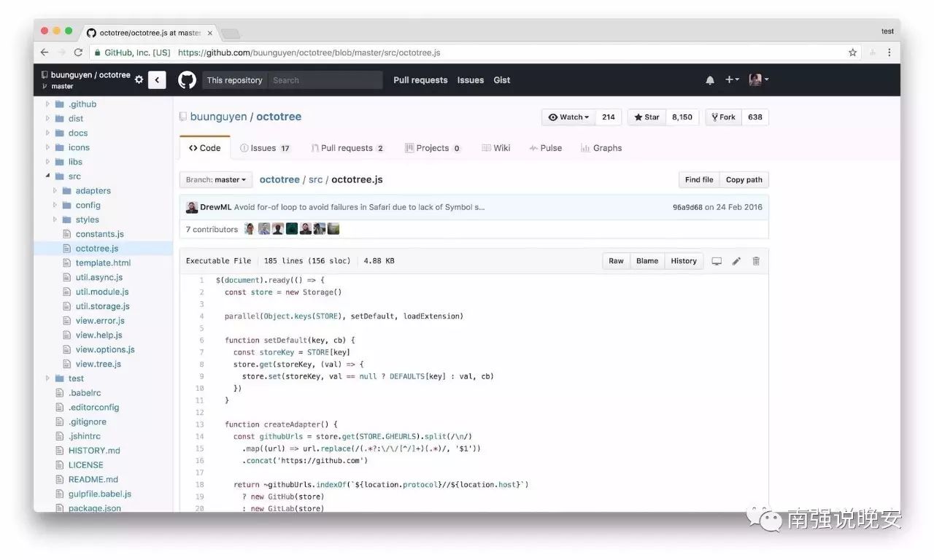Open template.html in the file tree
934x560 pixels.
click(x=103, y=262)
